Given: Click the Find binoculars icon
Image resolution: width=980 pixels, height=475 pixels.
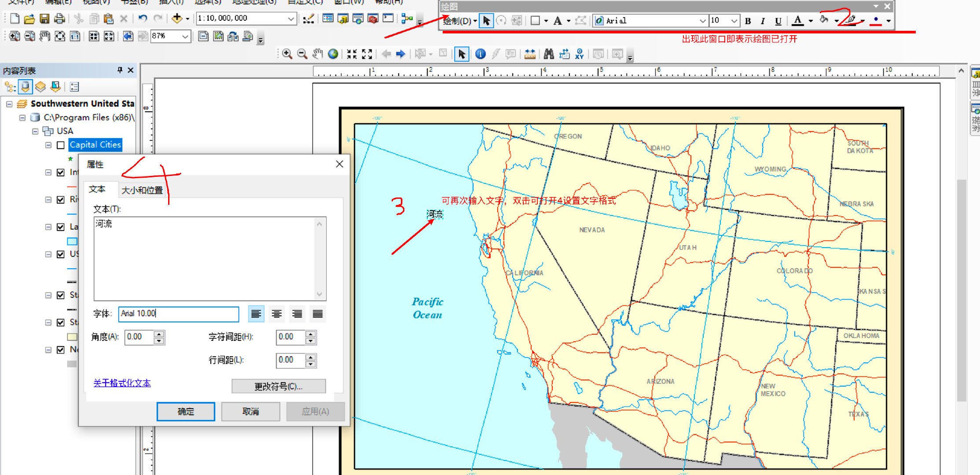Looking at the screenshot, I should (548, 54).
